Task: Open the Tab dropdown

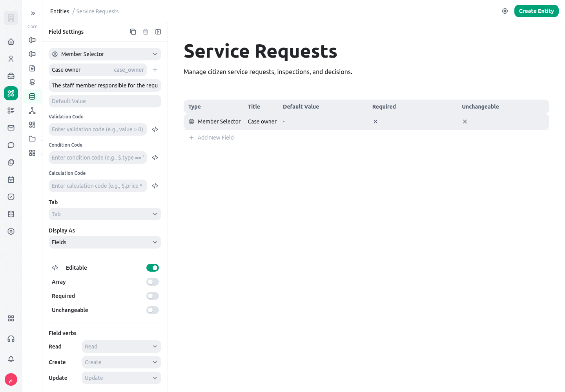Action: (105, 214)
